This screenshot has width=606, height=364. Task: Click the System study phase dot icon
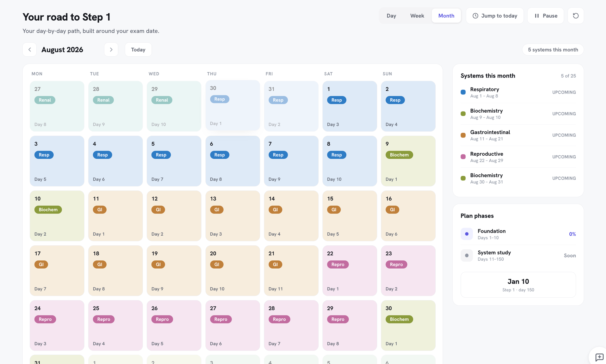coord(467,255)
